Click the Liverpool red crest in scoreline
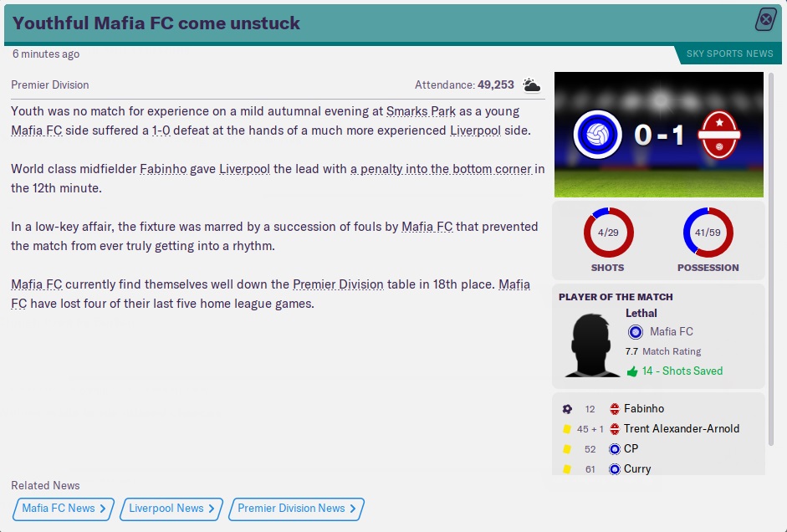The height and width of the screenshot is (532, 787). coord(718,135)
